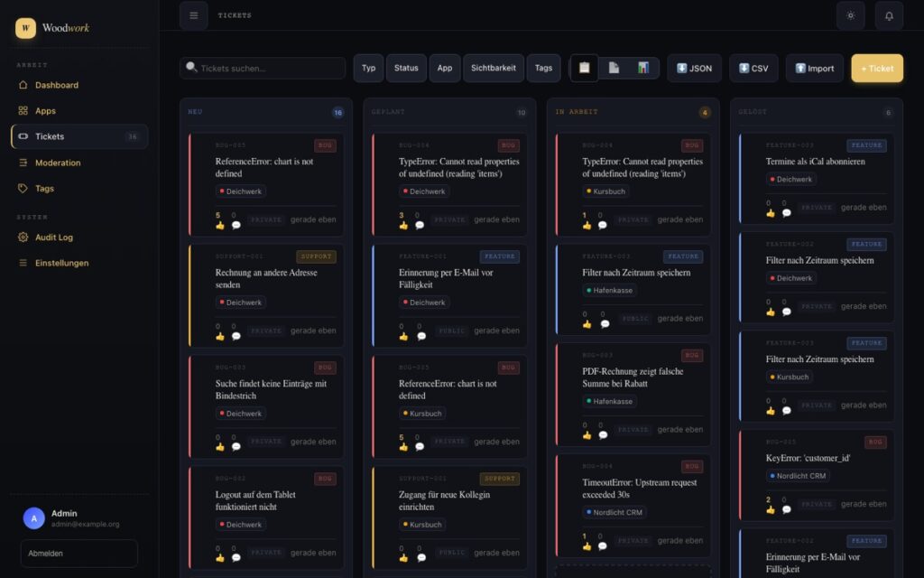Open the Typ filter dropdown
This screenshot has width=924, height=578.
click(368, 68)
